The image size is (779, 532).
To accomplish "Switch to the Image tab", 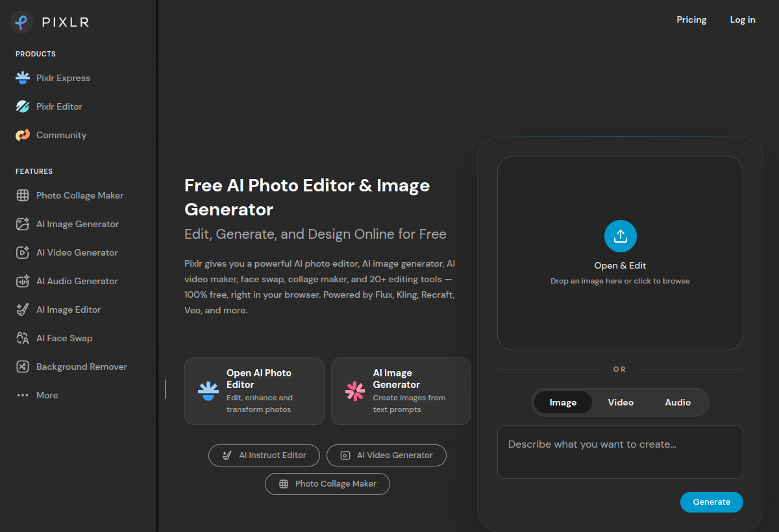I will point(563,402).
